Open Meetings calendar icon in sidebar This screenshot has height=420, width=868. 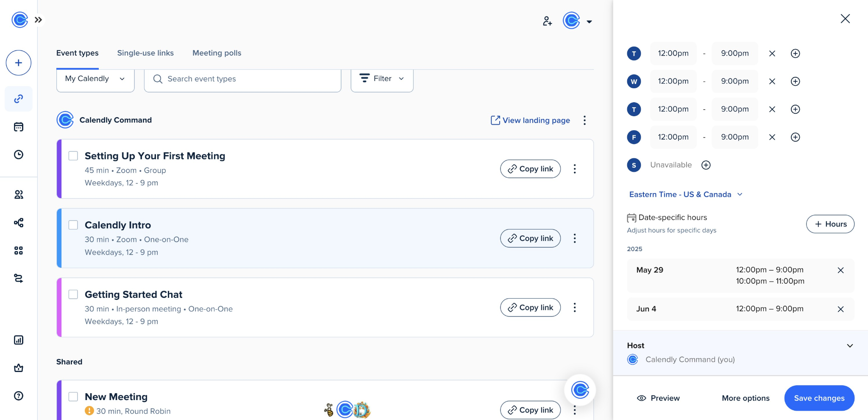pyautogui.click(x=19, y=127)
